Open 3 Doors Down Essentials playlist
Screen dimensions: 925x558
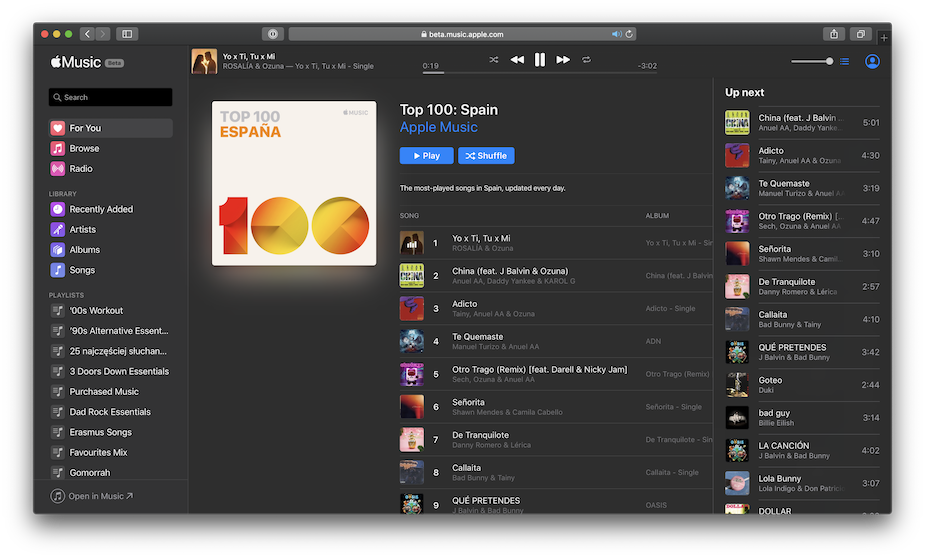click(110, 371)
